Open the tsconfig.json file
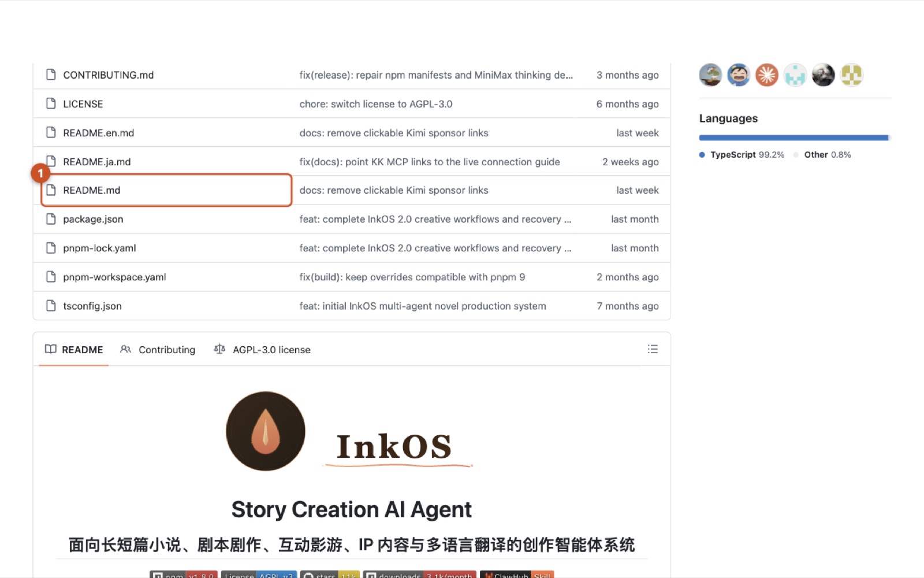 [92, 306]
